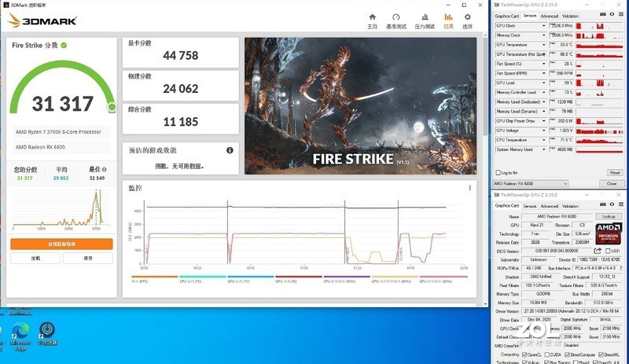Click the AMD Radeon logo in GPU-Z
The image size is (629, 364).
coord(609,233)
